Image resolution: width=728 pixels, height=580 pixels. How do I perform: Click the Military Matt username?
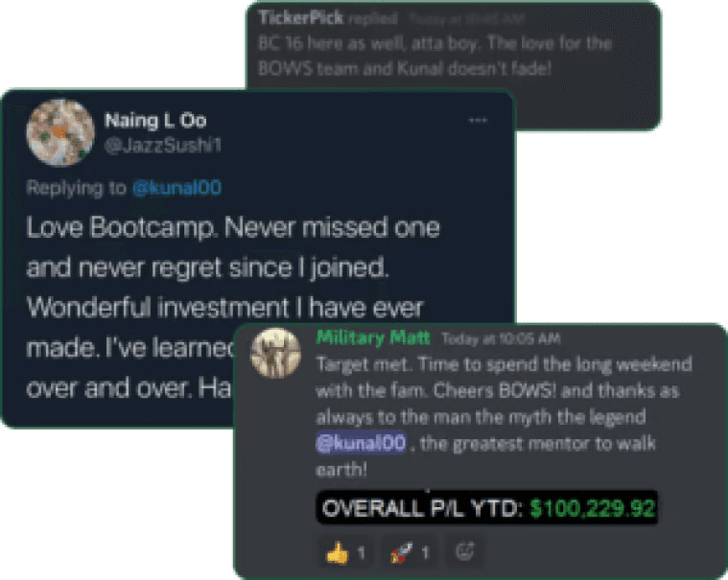(373, 337)
